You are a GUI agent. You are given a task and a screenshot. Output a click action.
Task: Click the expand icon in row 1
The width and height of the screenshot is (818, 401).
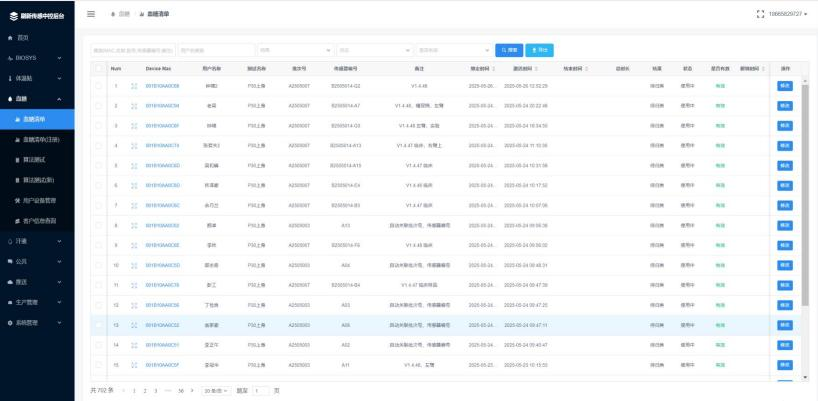tap(134, 86)
